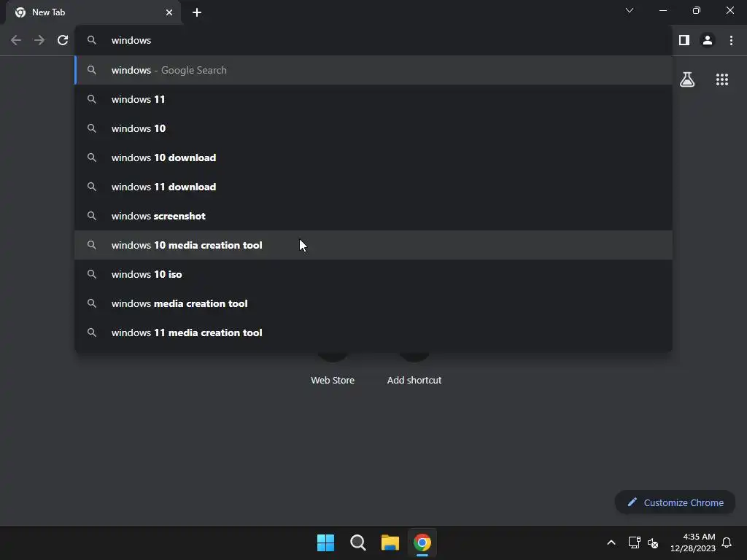Minimize the Chrome window

click(662, 10)
